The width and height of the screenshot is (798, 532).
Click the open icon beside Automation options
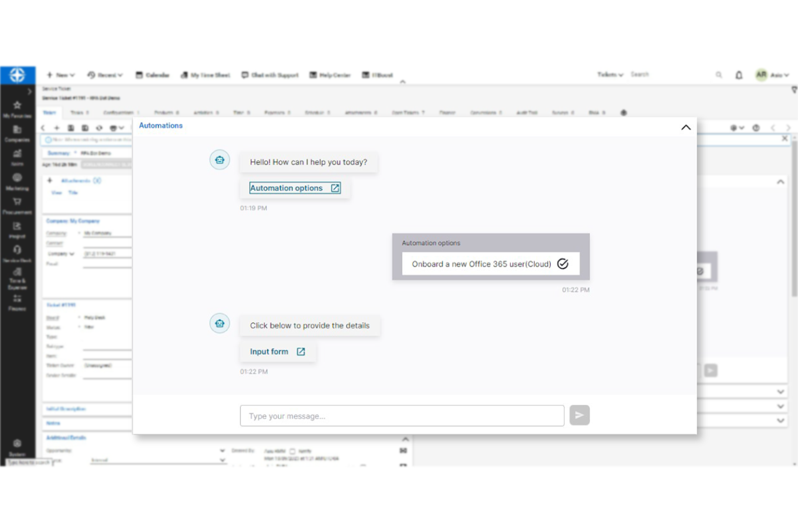coord(335,188)
